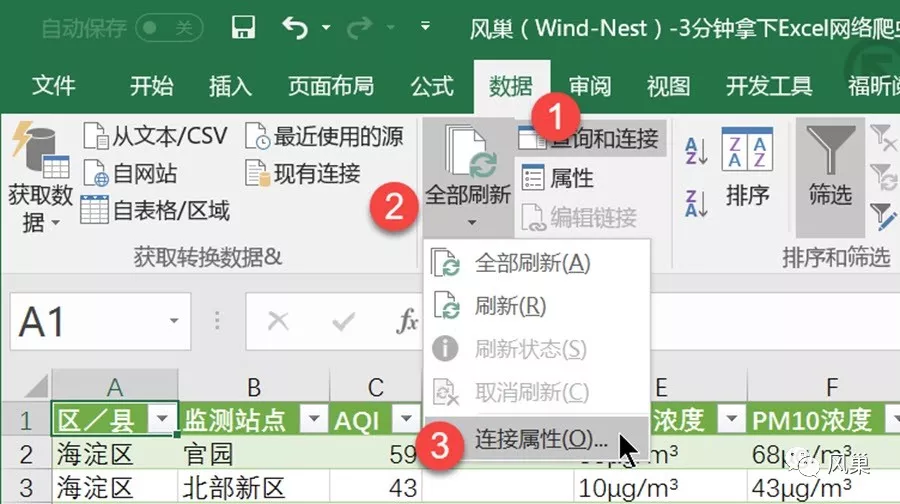Screen dimensions: 900x504
Task: Click the 海淀区 cell in row 2
Action: coord(115,453)
